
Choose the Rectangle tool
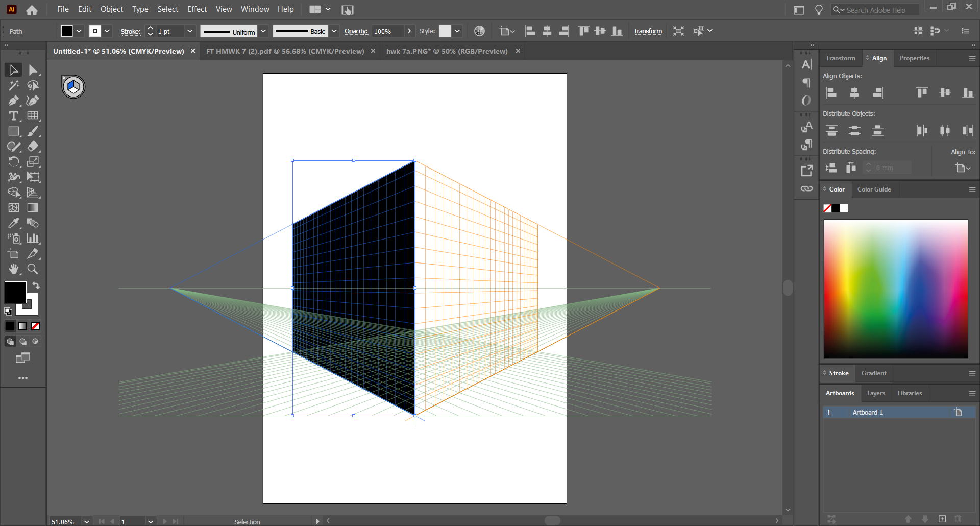(x=13, y=131)
